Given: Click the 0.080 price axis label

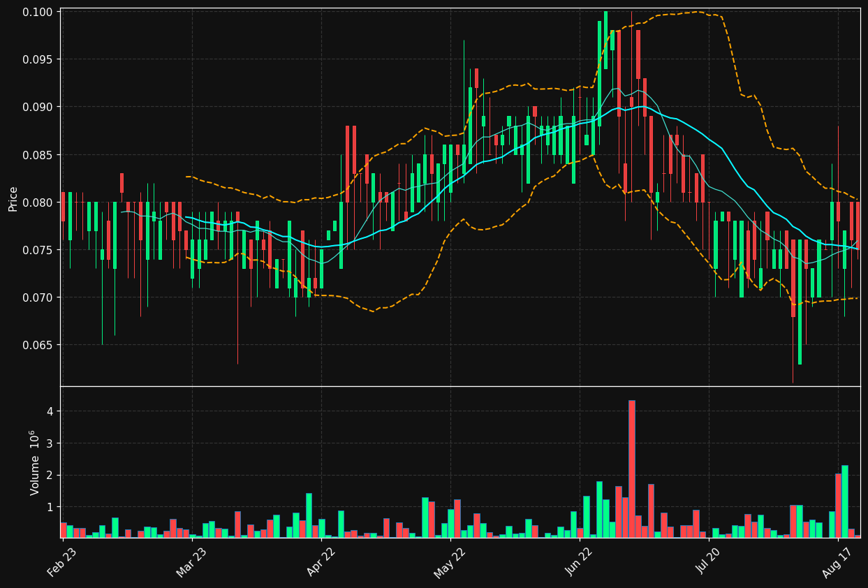Looking at the screenshot, I should pyautogui.click(x=38, y=203).
